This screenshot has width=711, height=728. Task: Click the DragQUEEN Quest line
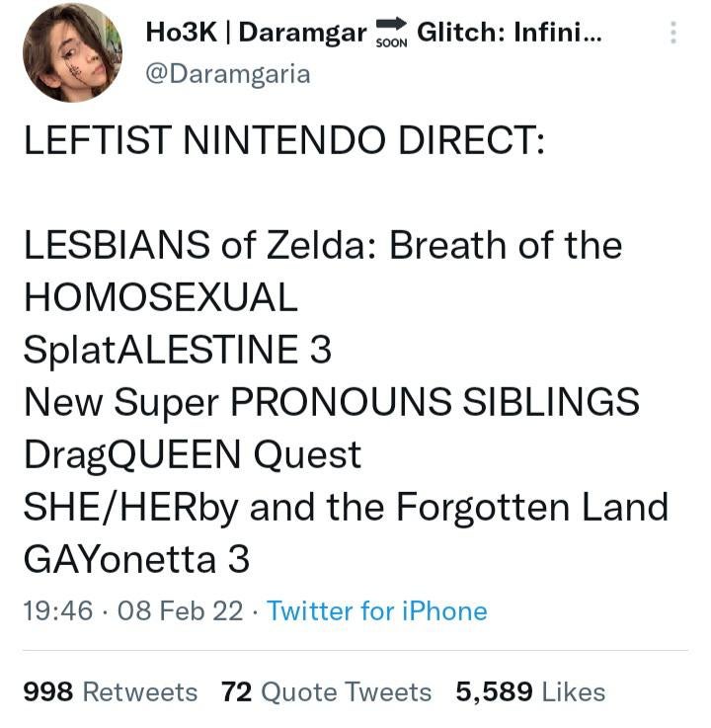pyautogui.click(x=193, y=454)
